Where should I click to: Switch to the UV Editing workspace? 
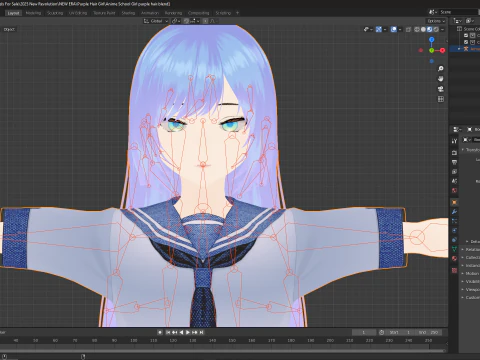click(x=78, y=13)
